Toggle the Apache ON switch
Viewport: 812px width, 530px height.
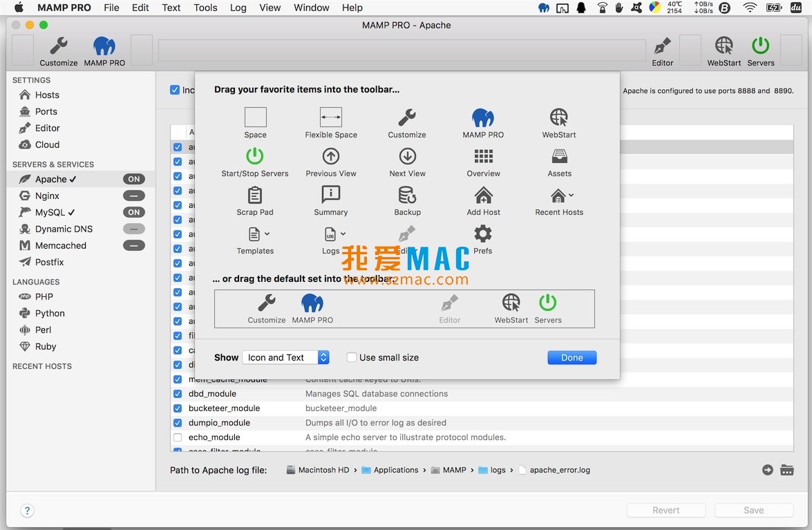pyautogui.click(x=133, y=179)
